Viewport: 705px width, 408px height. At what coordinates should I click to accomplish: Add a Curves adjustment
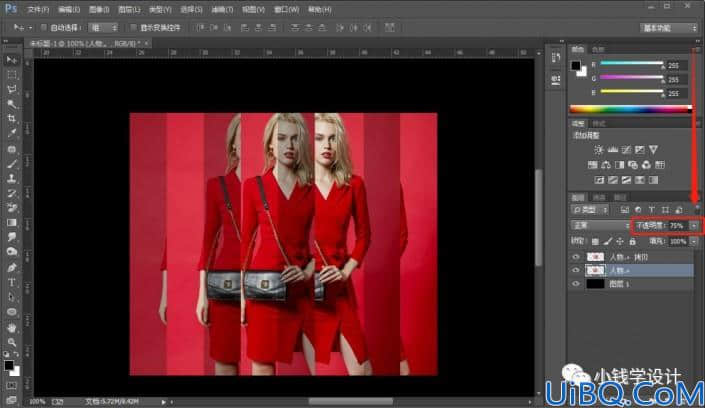pos(626,150)
